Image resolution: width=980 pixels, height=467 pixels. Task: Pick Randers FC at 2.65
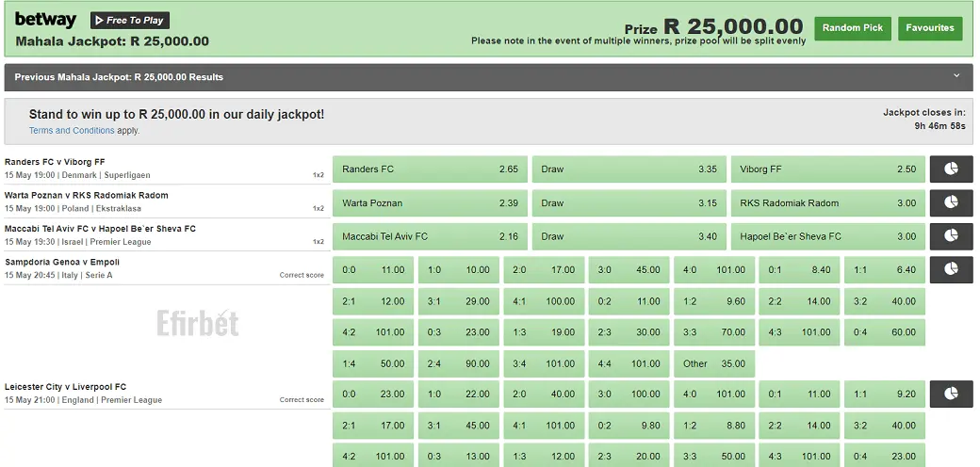(430, 169)
